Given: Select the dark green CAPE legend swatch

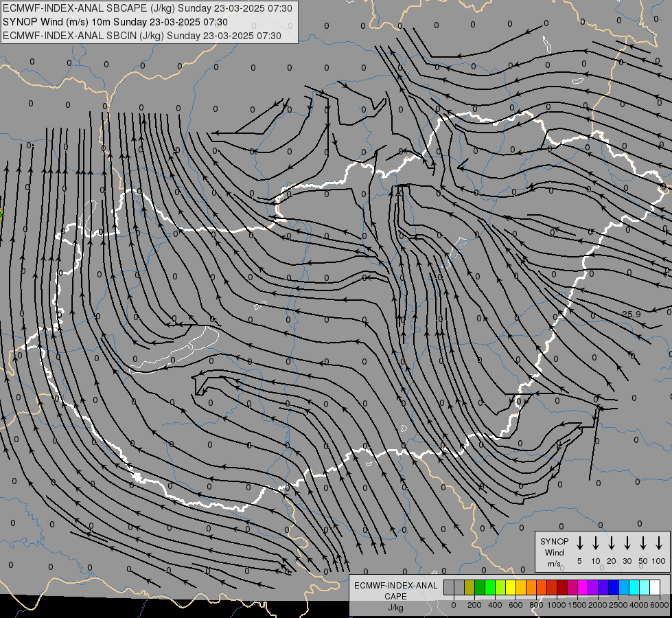Looking at the screenshot, I should tap(480, 588).
